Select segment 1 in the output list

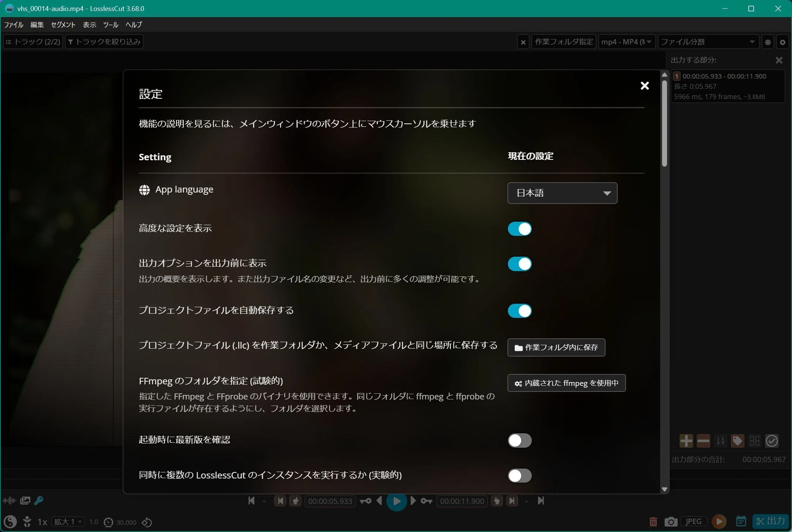coord(727,86)
